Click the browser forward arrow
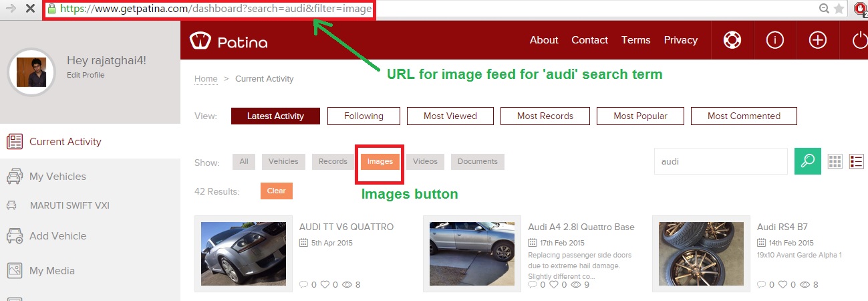Image resolution: width=868 pixels, height=301 pixels. pos(11,9)
